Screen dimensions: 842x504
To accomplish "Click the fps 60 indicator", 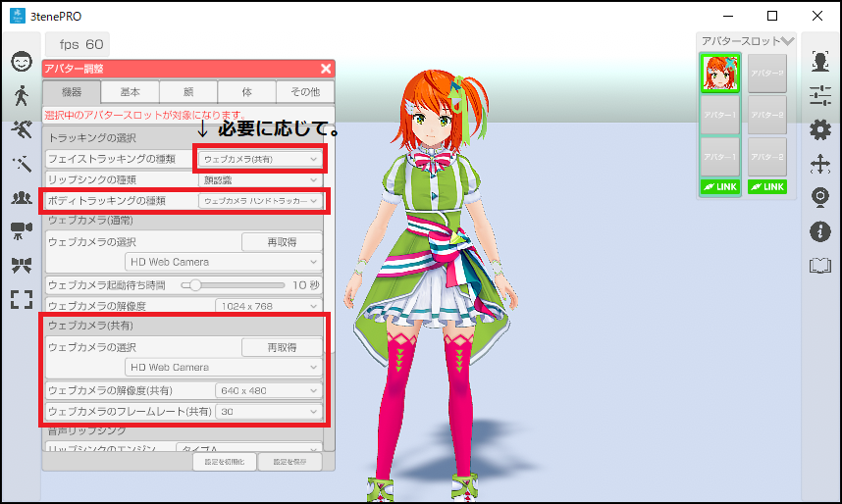I will click(x=78, y=44).
